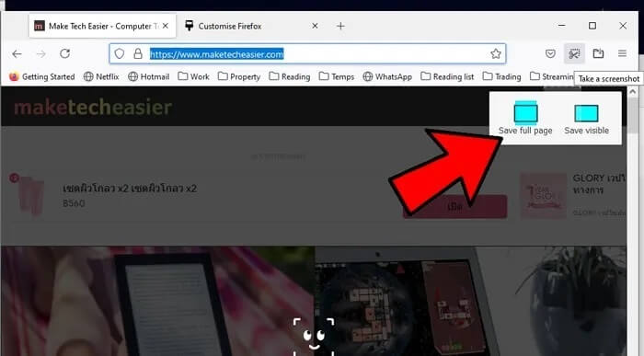Viewport: 644px width, 356px height.
Task: Open the Hotmail bookmark
Action: pyautogui.click(x=149, y=76)
